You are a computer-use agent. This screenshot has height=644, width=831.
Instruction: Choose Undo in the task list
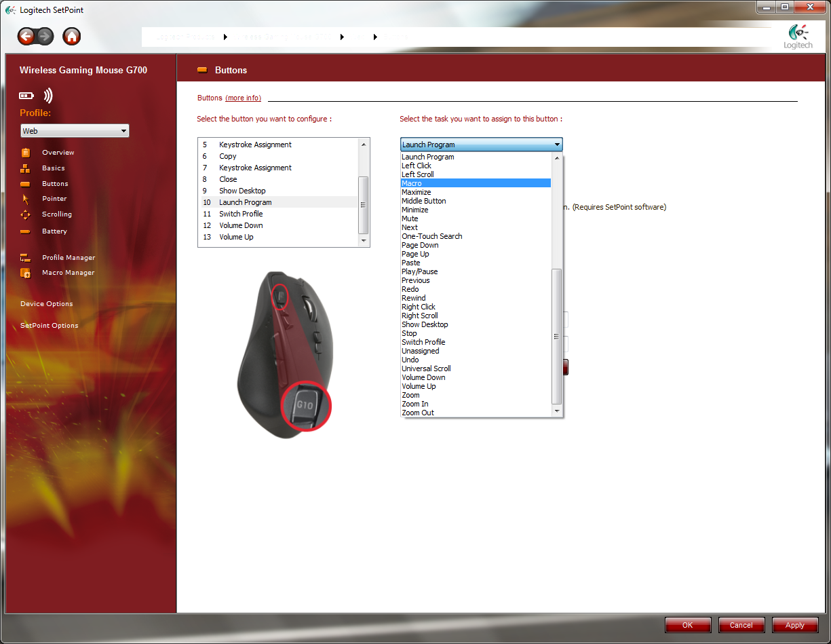pos(476,360)
